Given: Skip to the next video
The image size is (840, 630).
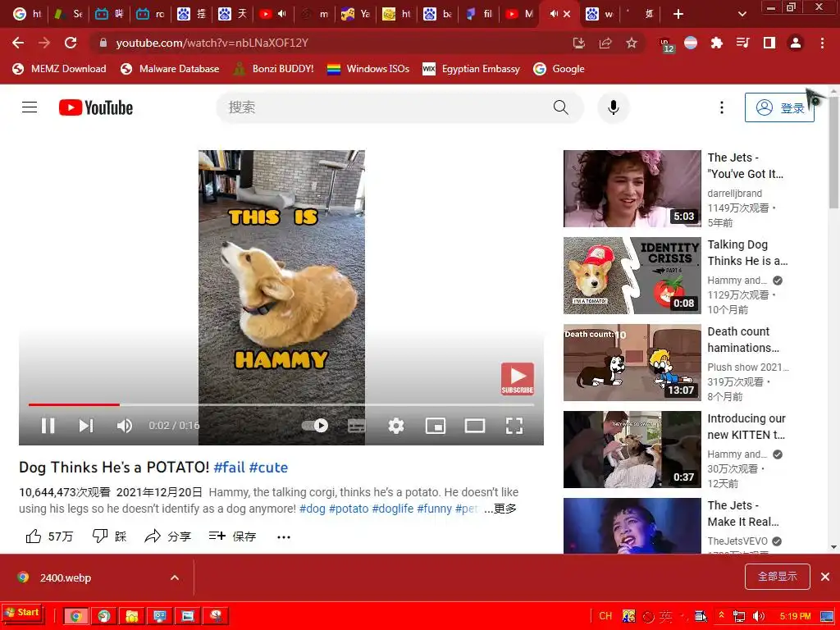Looking at the screenshot, I should point(86,426).
